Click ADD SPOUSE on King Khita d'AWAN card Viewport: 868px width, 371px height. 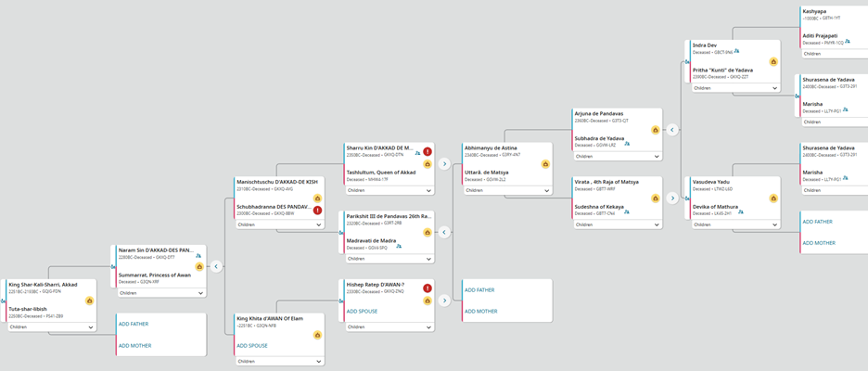[x=252, y=345]
